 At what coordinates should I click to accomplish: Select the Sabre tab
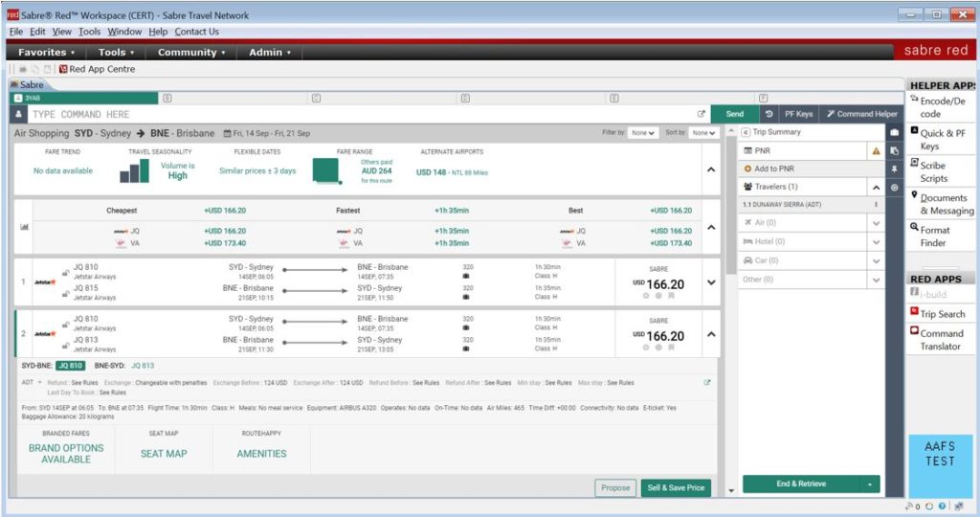click(x=28, y=85)
